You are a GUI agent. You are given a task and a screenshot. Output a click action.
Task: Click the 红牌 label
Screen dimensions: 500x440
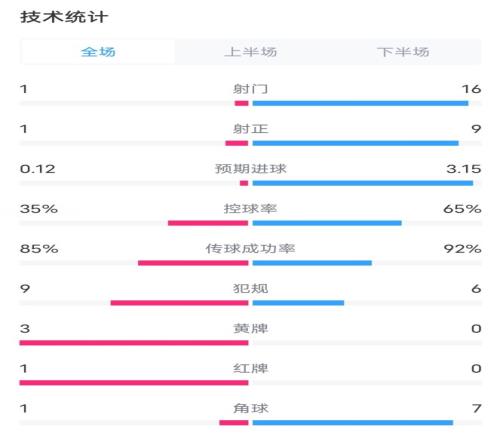pos(250,368)
